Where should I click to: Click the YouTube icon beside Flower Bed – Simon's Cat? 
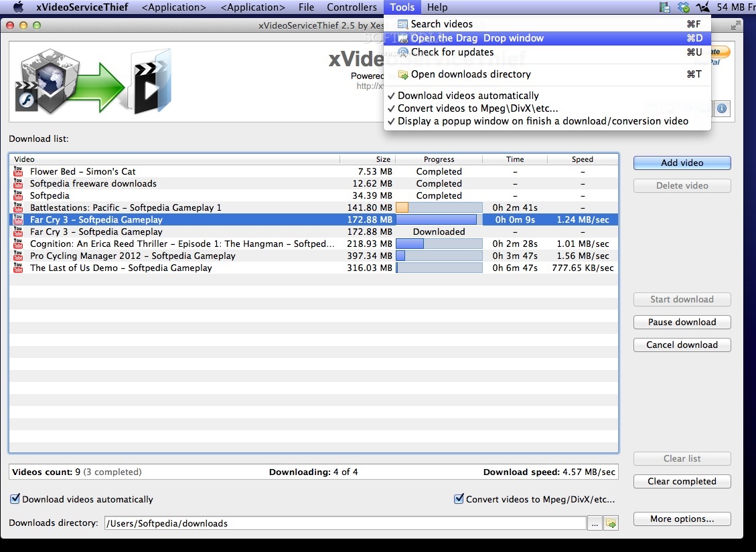[18, 171]
